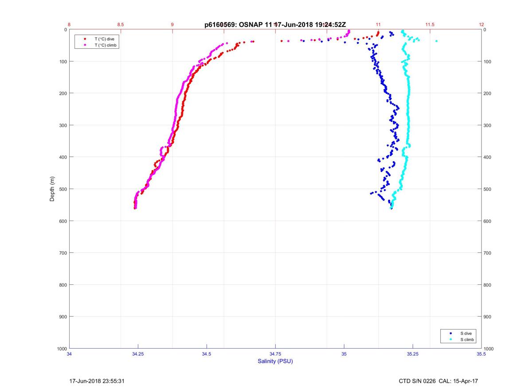The height and width of the screenshot is (392, 532).
Task: Click left depth axis tick label 1000
Action: coord(61,349)
